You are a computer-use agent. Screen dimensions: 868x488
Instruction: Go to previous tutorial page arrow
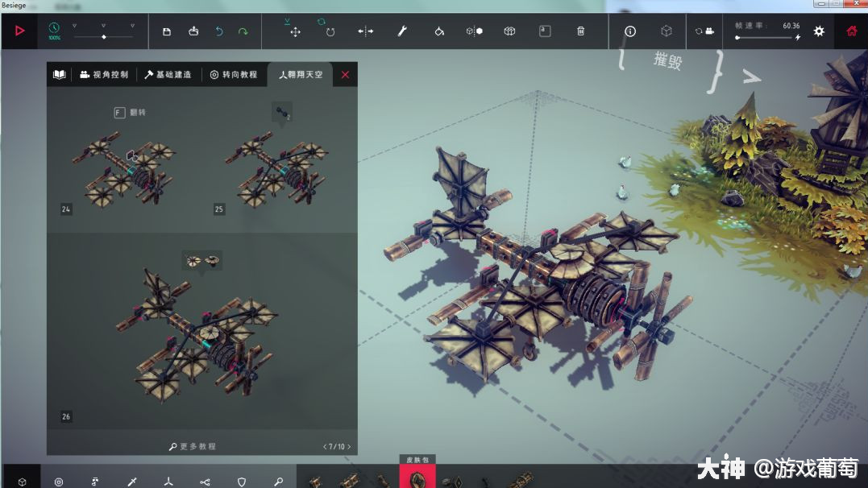click(325, 446)
